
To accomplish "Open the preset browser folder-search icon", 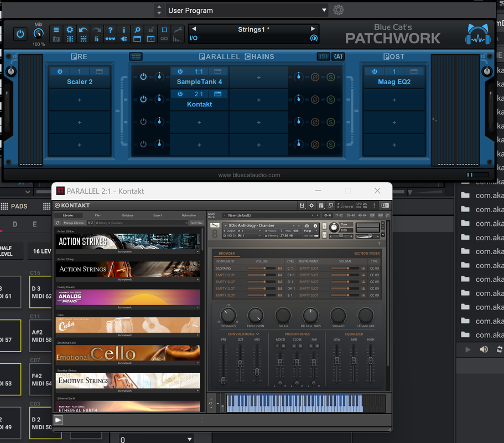I will (56, 39).
